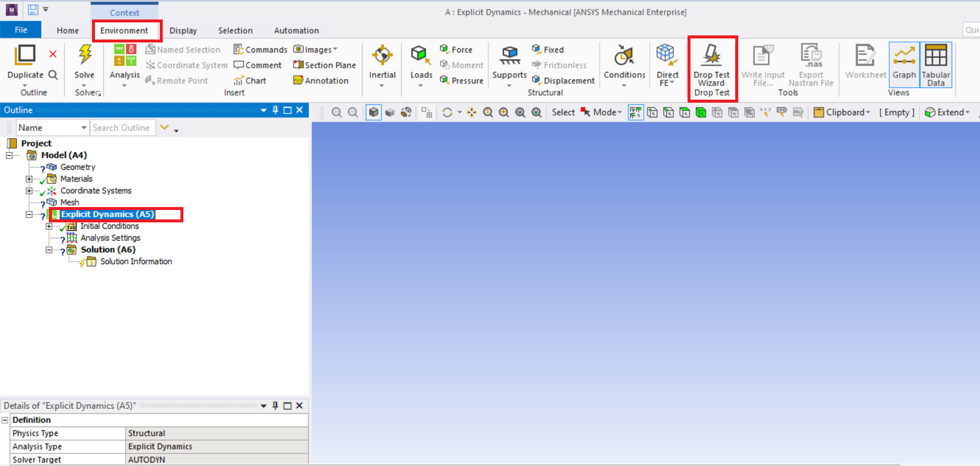Collapse the Definition section in Details
This screenshot has height=466, width=980.
click(x=5, y=420)
